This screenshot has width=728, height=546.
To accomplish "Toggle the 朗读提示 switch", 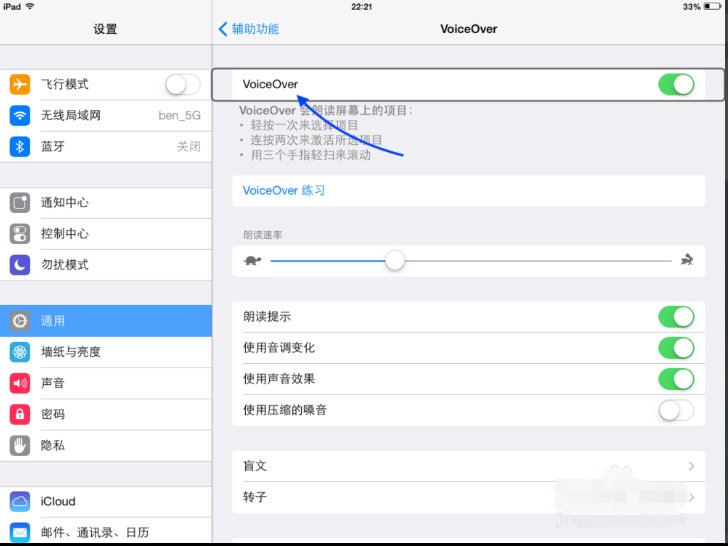I will pos(676,317).
